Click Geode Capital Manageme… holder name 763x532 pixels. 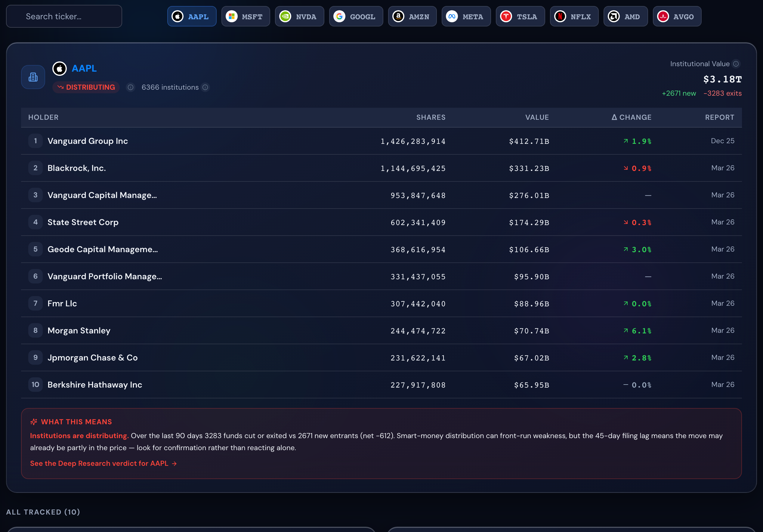103,249
